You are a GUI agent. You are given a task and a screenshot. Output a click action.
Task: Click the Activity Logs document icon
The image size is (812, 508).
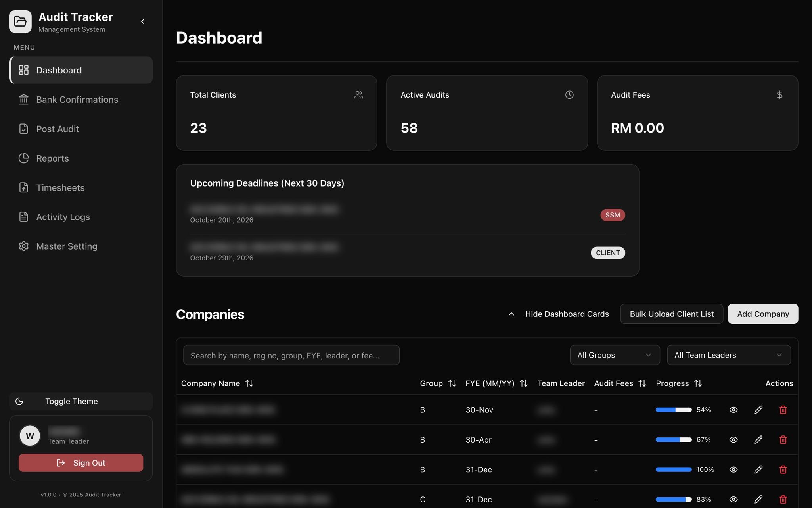click(24, 217)
